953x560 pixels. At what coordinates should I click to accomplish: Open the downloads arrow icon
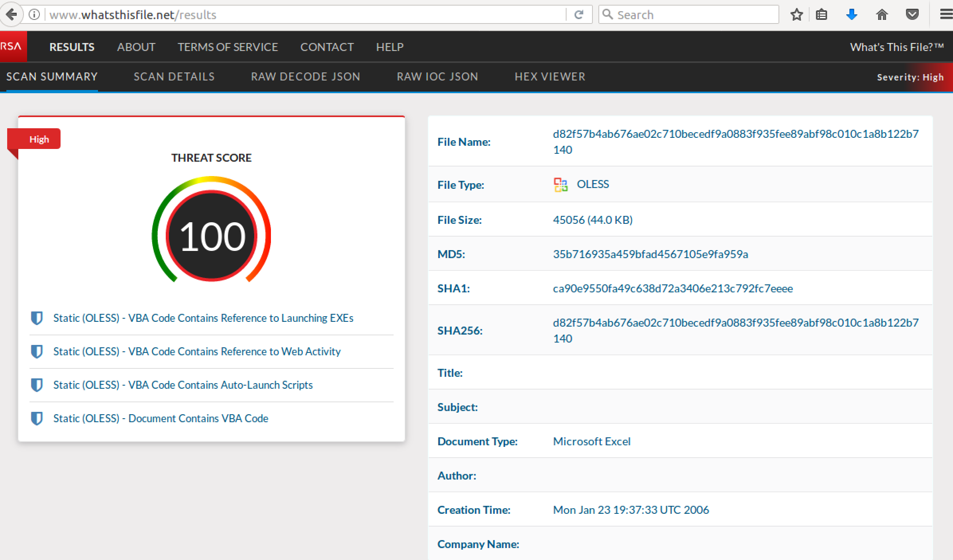851,15
